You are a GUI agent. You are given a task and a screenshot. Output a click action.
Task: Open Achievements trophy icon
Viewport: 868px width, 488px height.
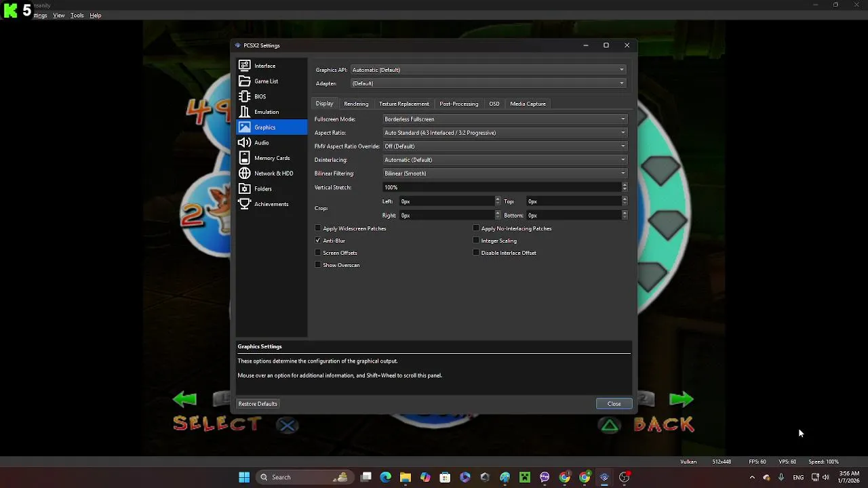coord(245,204)
